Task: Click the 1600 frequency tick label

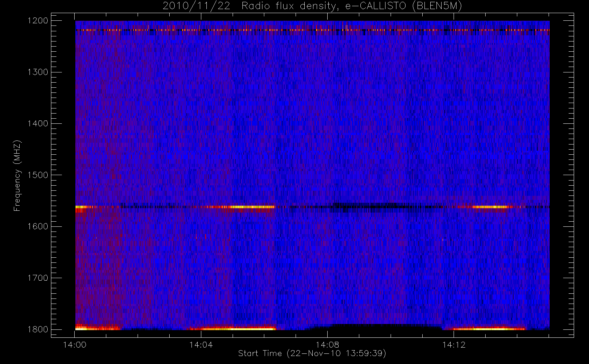Action: coord(38,226)
